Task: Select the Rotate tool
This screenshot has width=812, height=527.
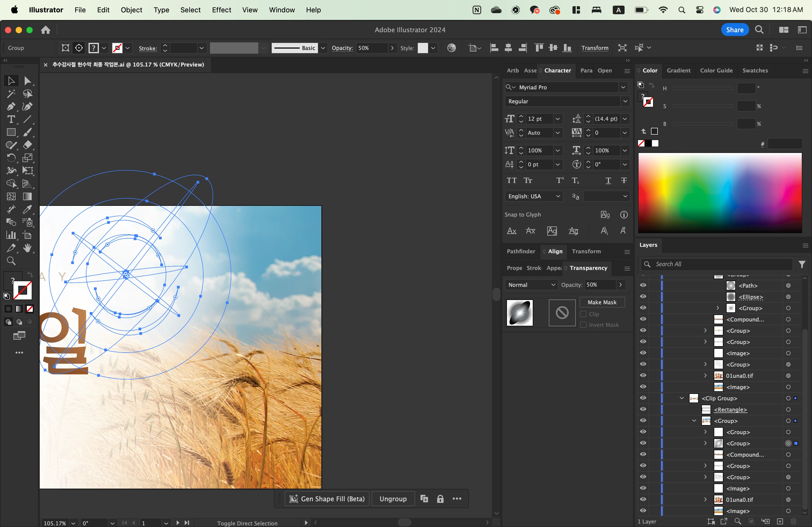Action: pos(10,158)
